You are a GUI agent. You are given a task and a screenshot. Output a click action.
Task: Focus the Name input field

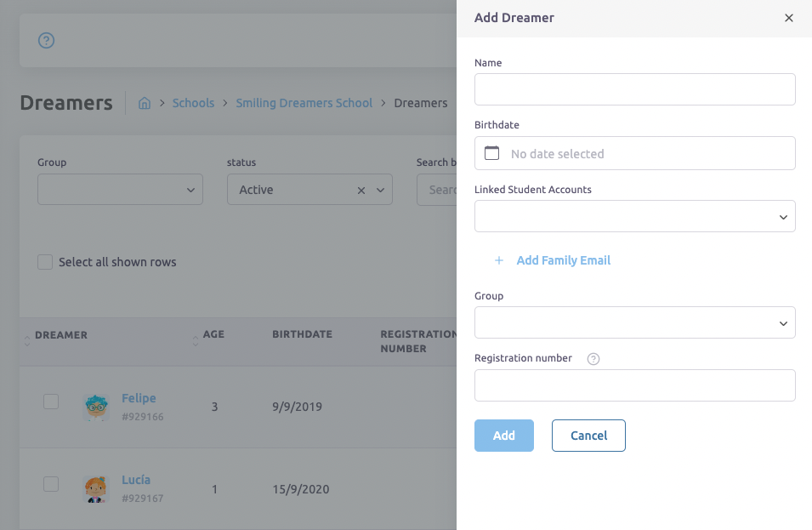[634, 89]
